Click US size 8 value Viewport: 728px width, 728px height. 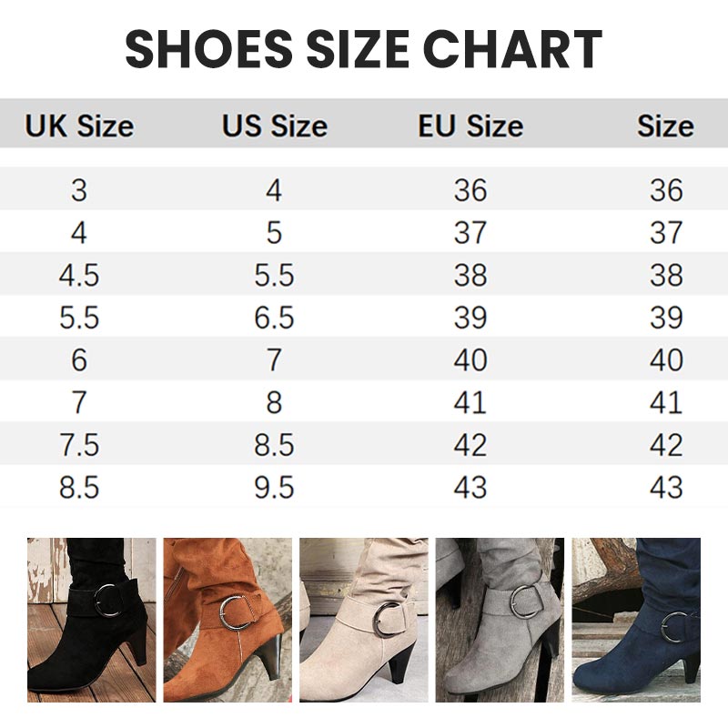pyautogui.click(x=274, y=402)
